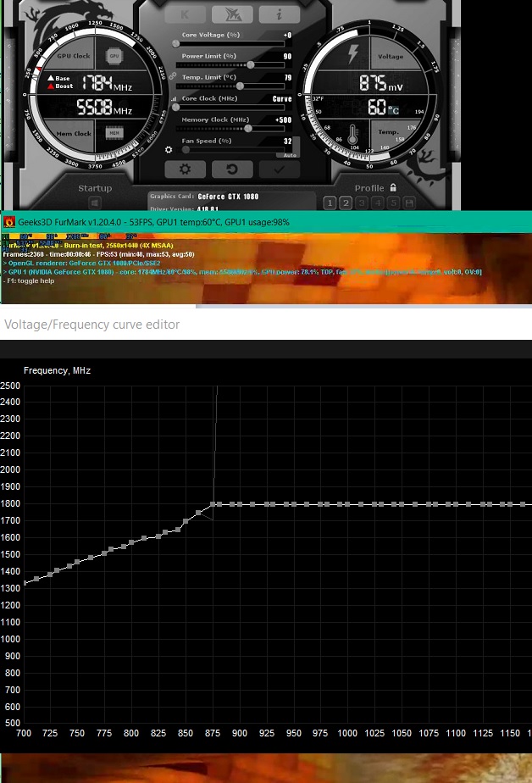Image resolution: width=532 pixels, height=783 pixels.
Task: Click the Core Clock 'Curve' value
Action: (x=282, y=99)
